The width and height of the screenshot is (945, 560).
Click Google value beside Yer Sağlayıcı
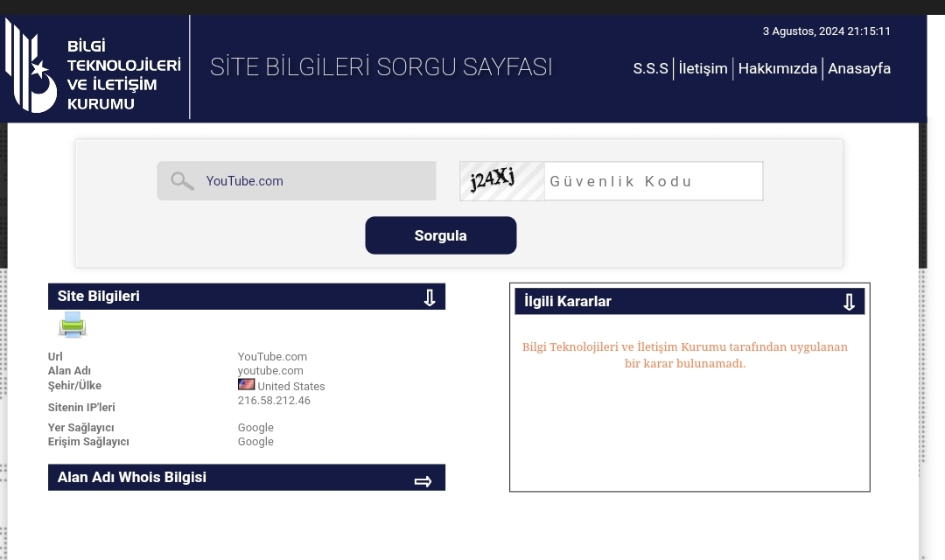point(255,427)
